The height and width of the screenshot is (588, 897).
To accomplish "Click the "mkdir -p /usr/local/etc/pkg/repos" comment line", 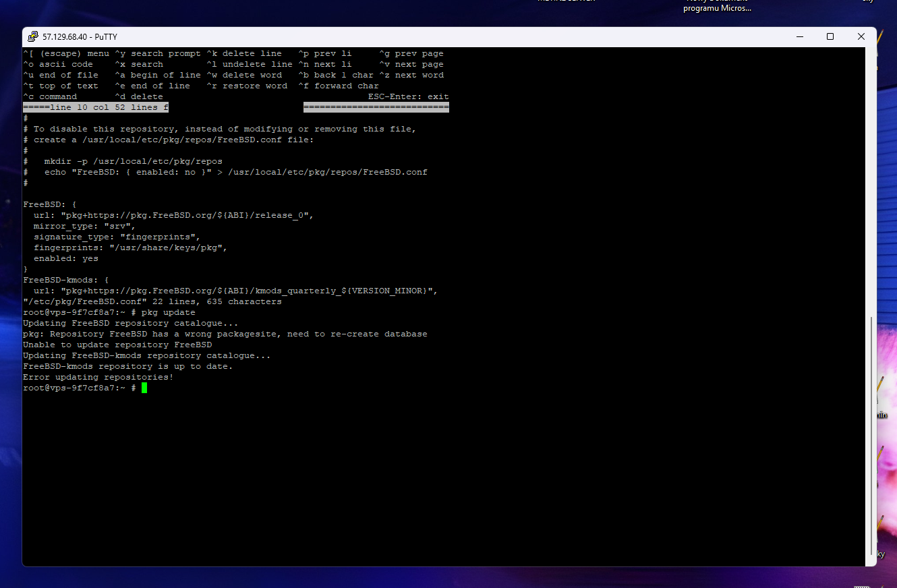I will 133,161.
